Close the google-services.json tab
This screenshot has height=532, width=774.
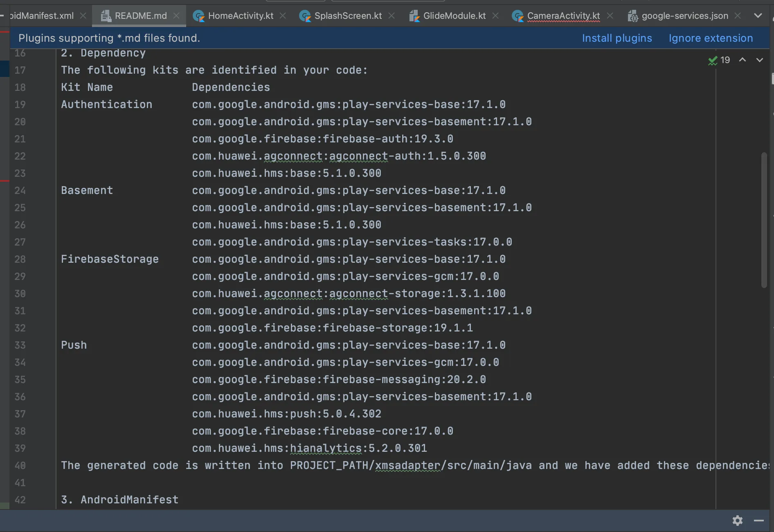[738, 16]
